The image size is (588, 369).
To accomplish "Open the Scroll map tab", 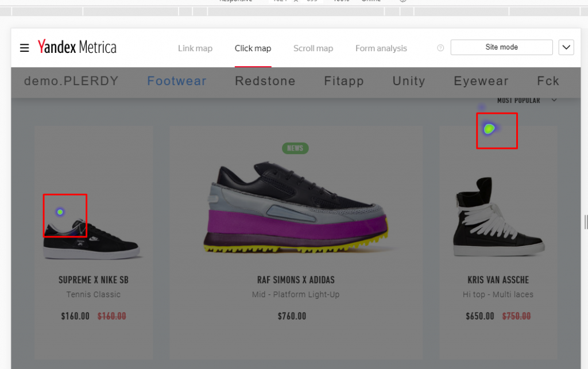I will 313,48.
